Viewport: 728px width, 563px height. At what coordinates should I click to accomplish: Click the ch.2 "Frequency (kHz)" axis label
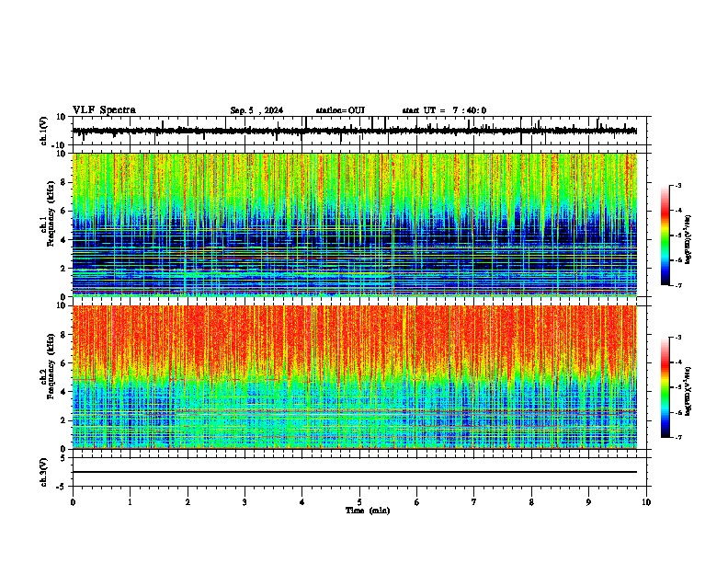point(51,366)
